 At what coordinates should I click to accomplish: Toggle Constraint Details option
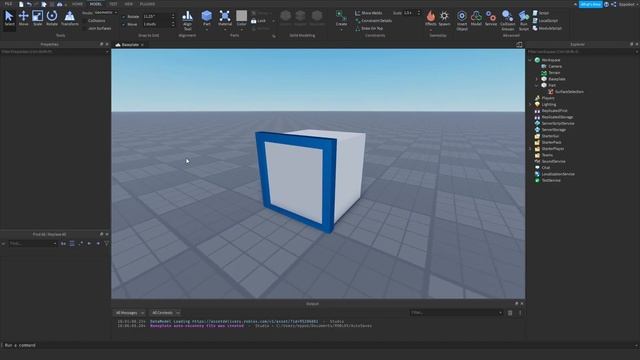tap(373, 20)
